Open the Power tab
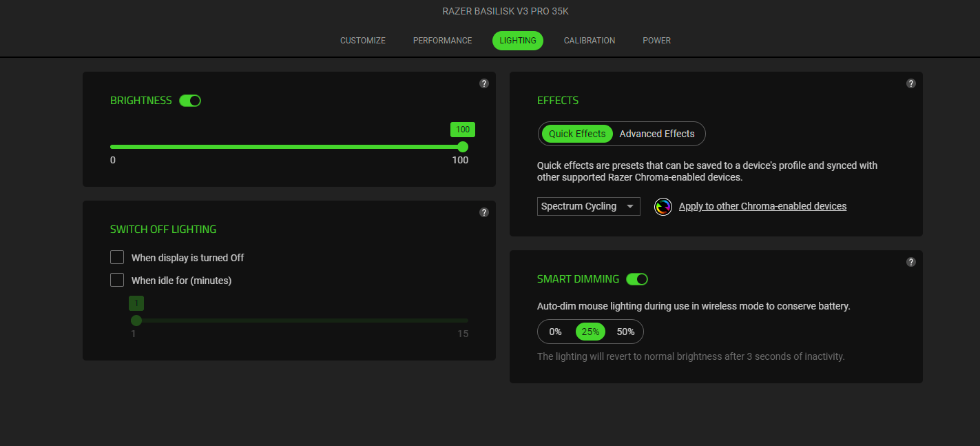This screenshot has width=980, height=446. coord(656,41)
